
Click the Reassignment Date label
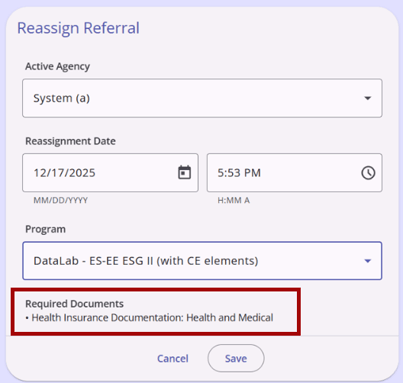pos(71,141)
